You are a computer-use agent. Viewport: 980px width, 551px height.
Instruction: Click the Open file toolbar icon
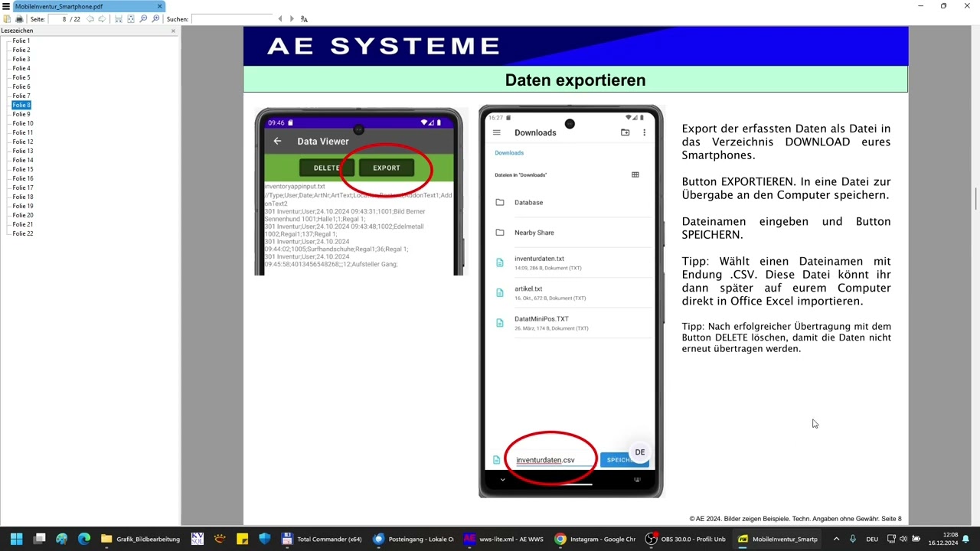click(x=7, y=19)
